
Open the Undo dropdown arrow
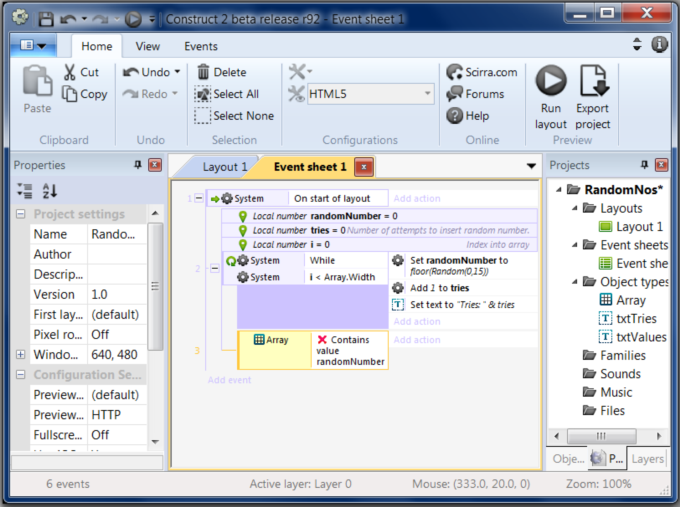pyautogui.click(x=177, y=72)
